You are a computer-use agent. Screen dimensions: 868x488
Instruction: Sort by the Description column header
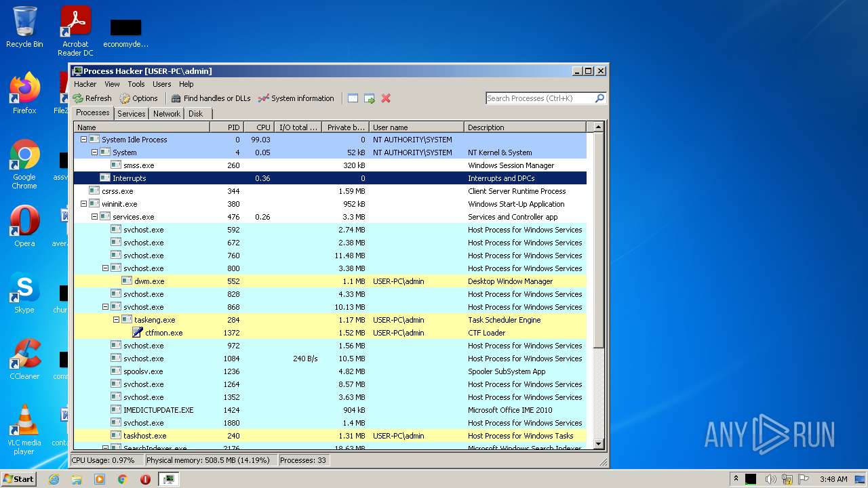[x=526, y=127]
